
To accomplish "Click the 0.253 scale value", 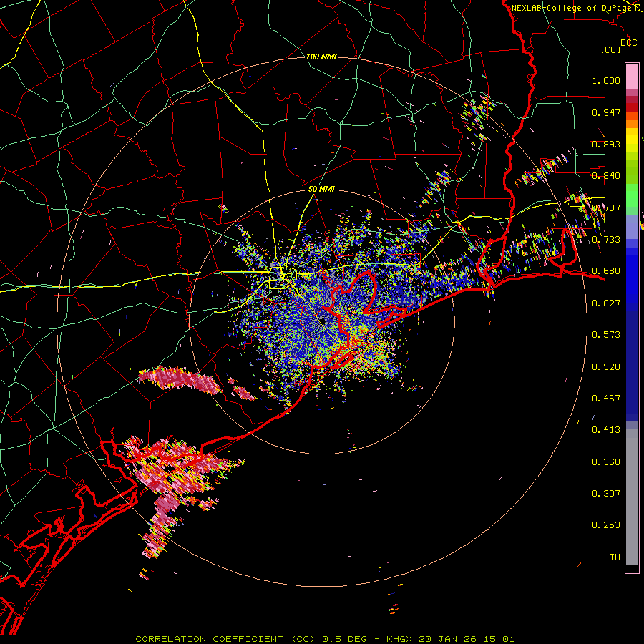I will coord(606,525).
